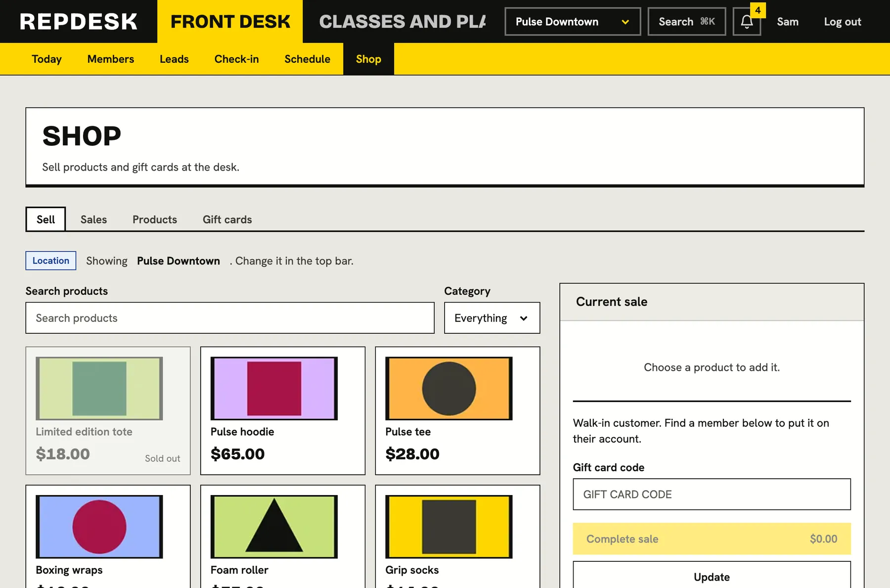Focus the Search products field
This screenshot has height=588, width=890.
click(230, 318)
